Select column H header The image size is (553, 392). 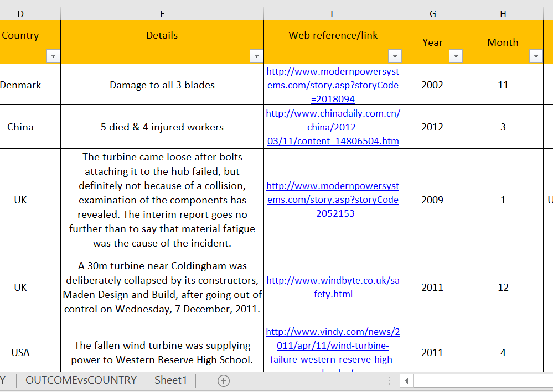click(x=503, y=14)
